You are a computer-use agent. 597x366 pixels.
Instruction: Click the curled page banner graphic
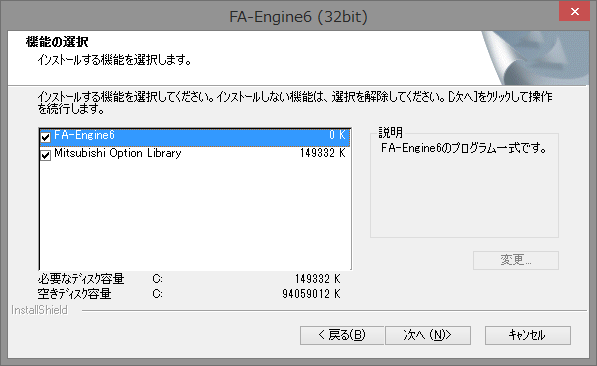click(535, 58)
